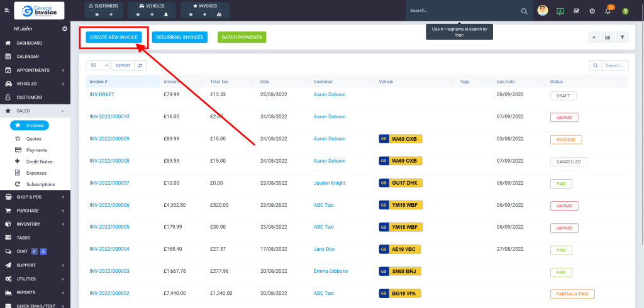Open the notifications bell icon

pos(608,11)
